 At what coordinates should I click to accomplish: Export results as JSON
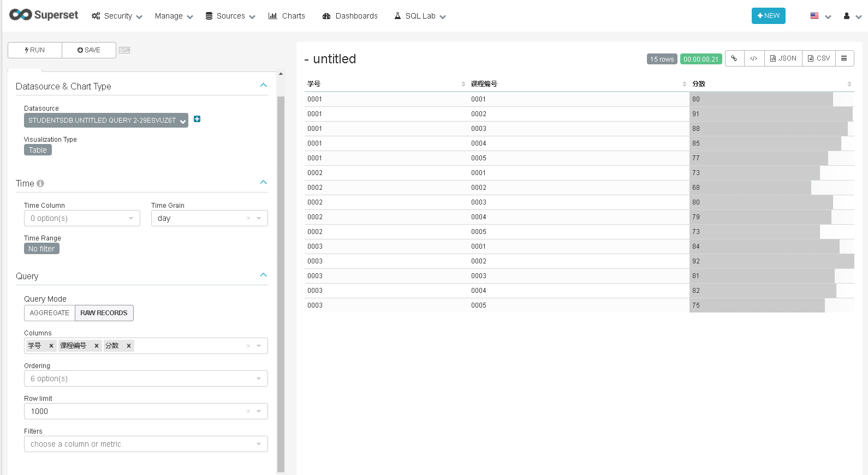[x=783, y=58]
